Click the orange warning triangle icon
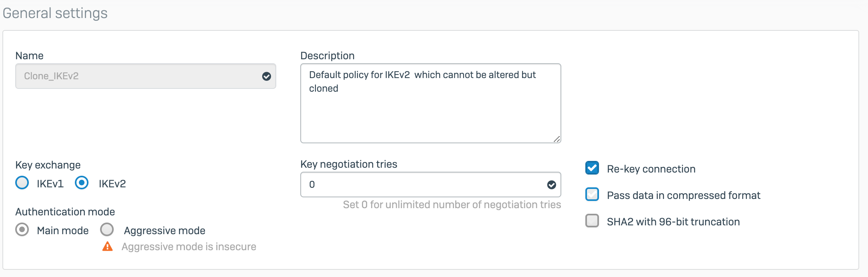 [x=107, y=247]
